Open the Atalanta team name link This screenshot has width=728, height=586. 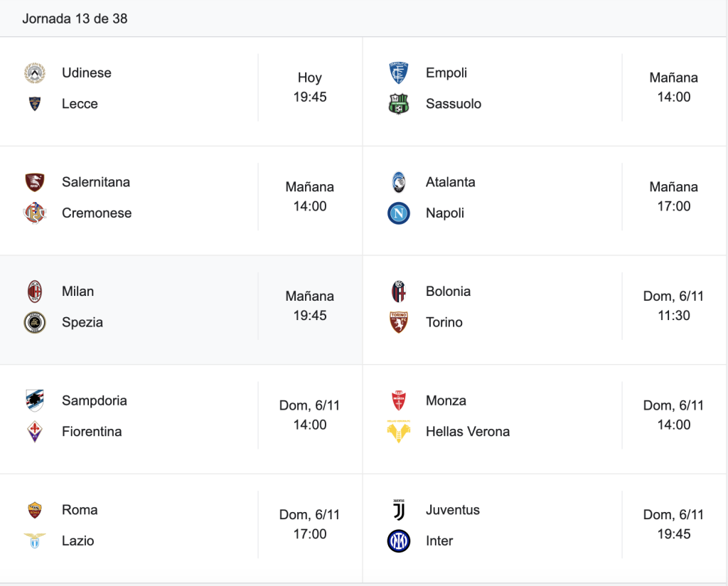click(450, 182)
